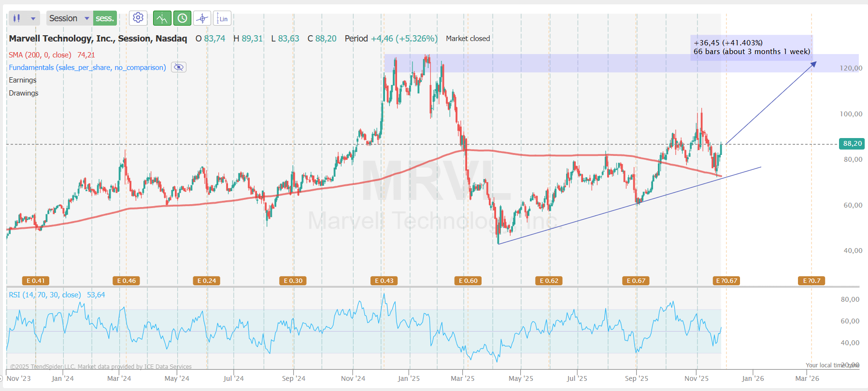Click the green sess. button
The height and width of the screenshot is (391, 868).
(x=105, y=18)
